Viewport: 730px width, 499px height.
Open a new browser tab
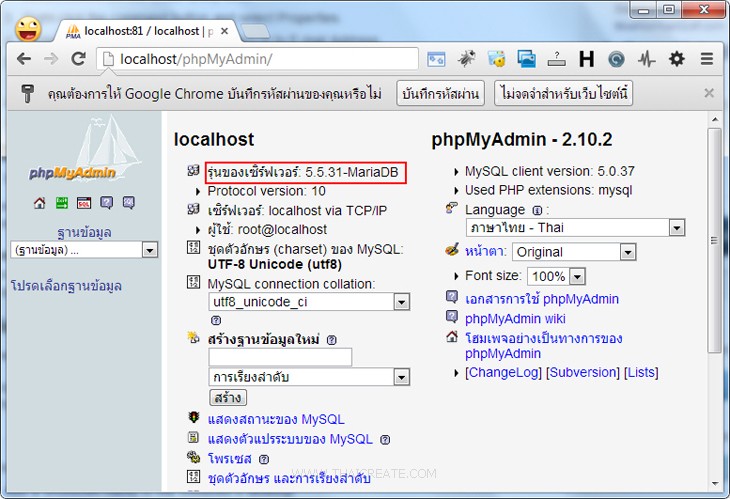[x=255, y=31]
